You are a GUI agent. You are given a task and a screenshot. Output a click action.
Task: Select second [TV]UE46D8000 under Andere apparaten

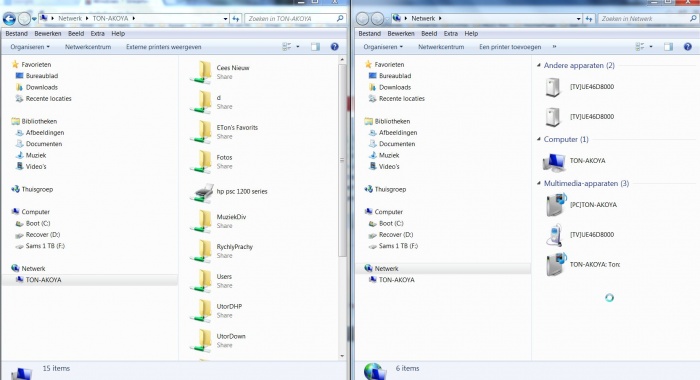579,117
